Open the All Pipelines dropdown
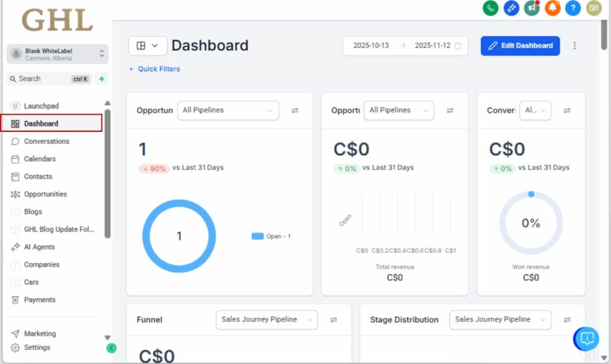This screenshot has width=611, height=364. point(228,110)
